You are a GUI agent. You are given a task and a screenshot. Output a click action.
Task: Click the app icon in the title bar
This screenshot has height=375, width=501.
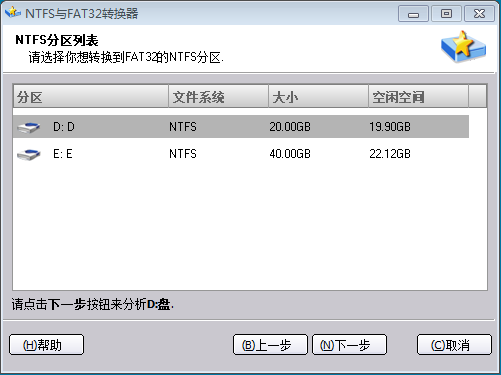13,13
